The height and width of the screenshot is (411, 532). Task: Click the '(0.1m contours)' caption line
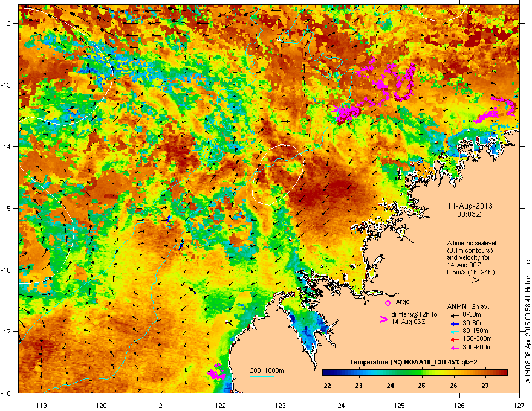(470, 251)
